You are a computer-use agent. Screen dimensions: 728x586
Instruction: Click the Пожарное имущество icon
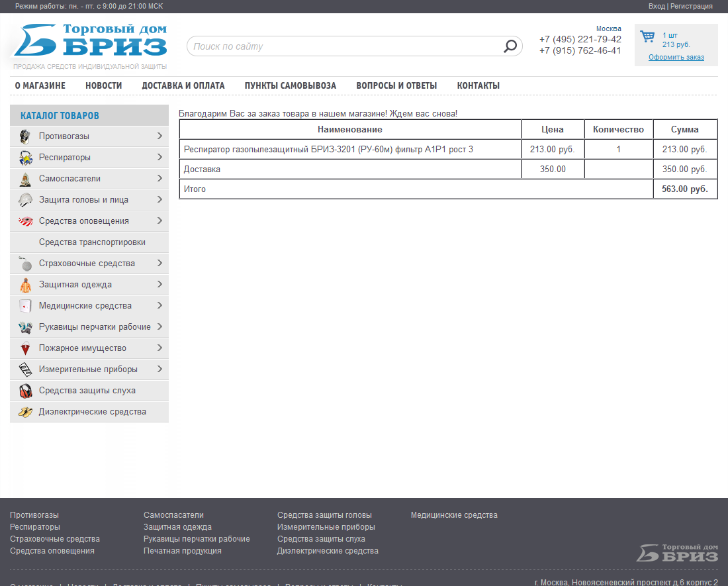[26, 348]
